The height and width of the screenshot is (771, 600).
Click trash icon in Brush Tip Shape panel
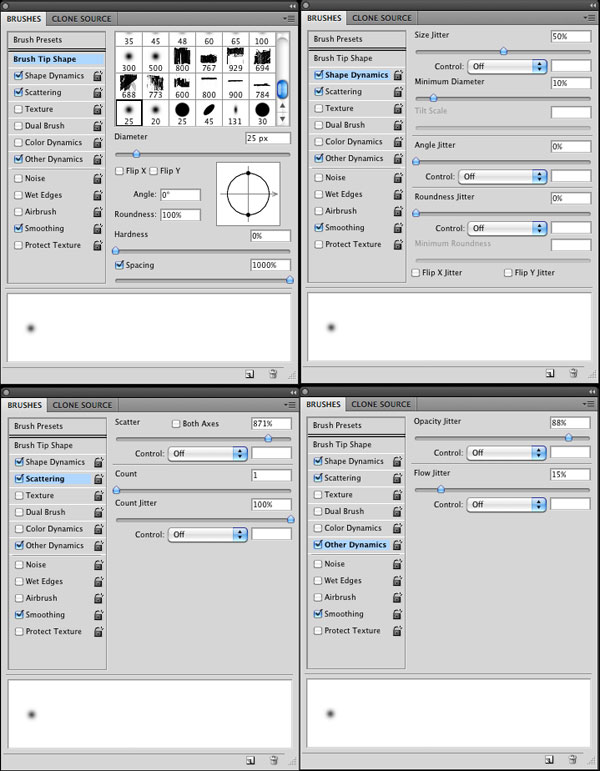(273, 374)
